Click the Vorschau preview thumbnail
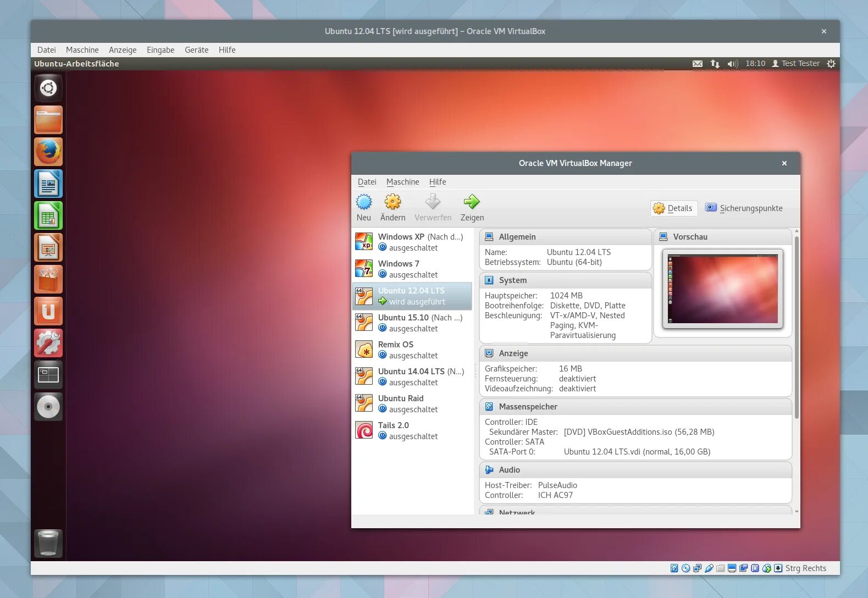Image resolution: width=868 pixels, height=598 pixels. pyautogui.click(x=723, y=289)
